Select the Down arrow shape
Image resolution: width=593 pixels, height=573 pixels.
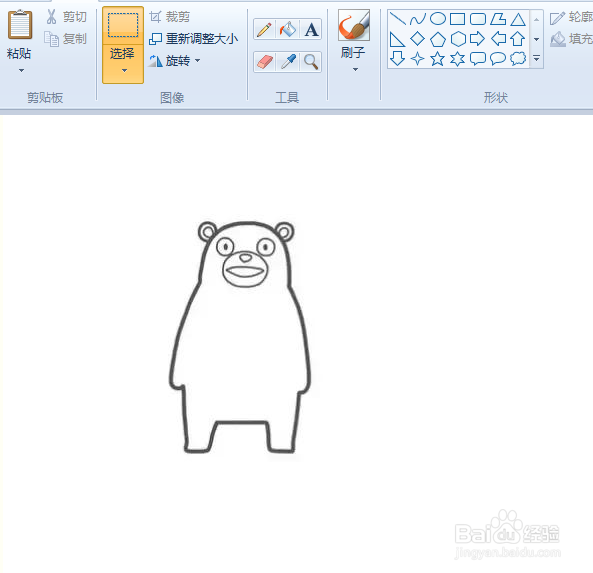click(397, 59)
